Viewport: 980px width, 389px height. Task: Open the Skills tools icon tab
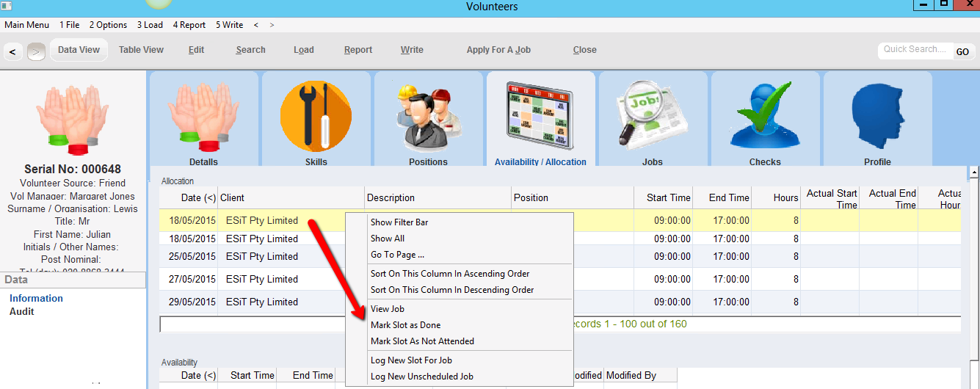point(316,117)
